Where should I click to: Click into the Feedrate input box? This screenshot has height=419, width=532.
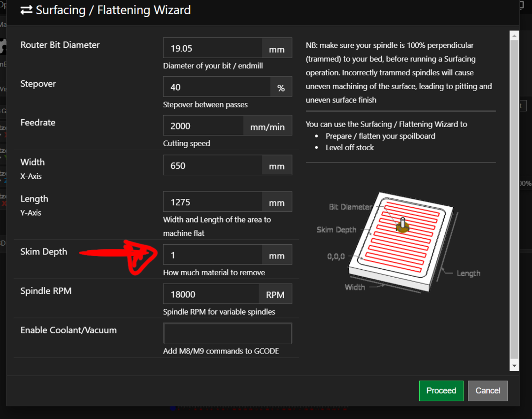coord(203,126)
